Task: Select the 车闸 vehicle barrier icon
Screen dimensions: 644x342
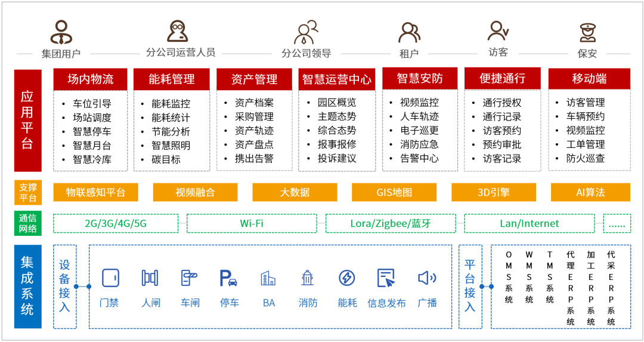Action: pos(189,278)
